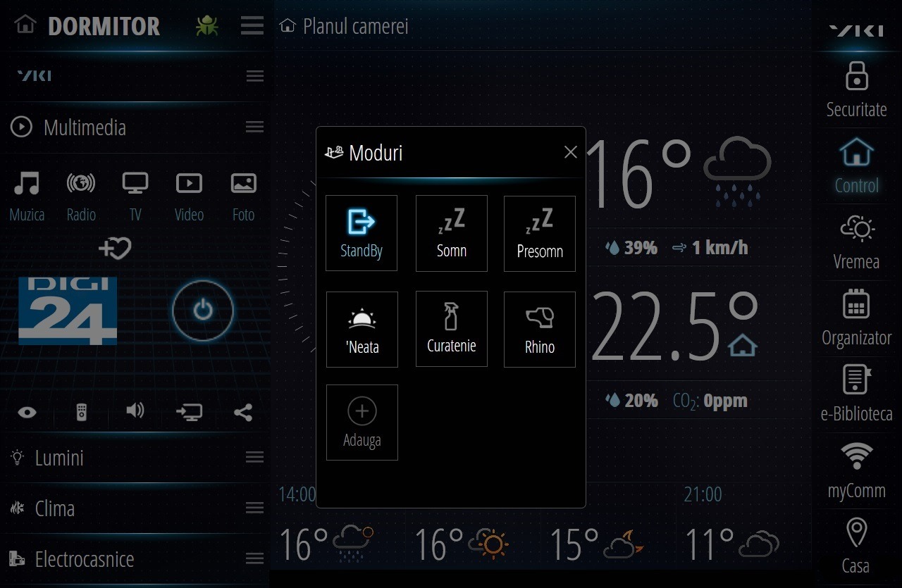Image resolution: width=902 pixels, height=588 pixels.
Task: Select the Curatenie cleaning mode
Action: pos(451,329)
